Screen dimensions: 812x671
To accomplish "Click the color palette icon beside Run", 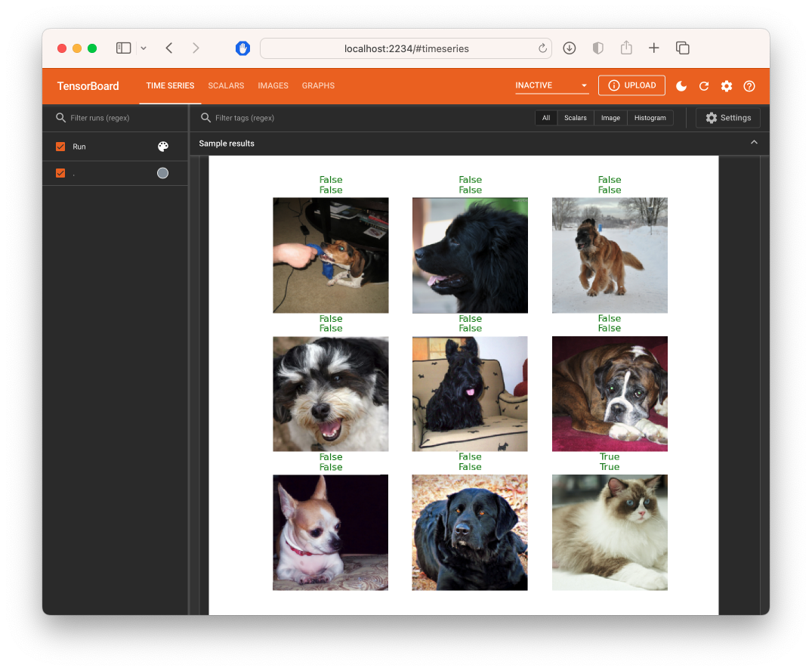I will point(163,147).
